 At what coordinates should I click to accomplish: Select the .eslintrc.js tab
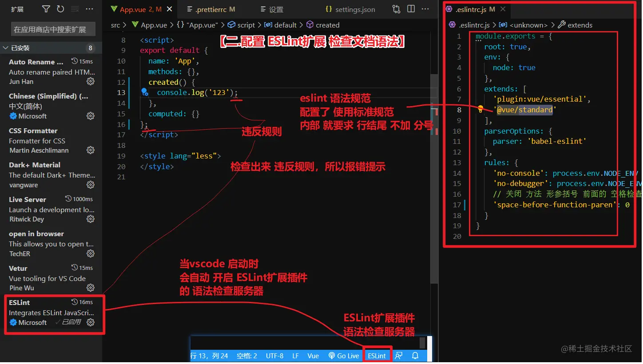click(476, 9)
